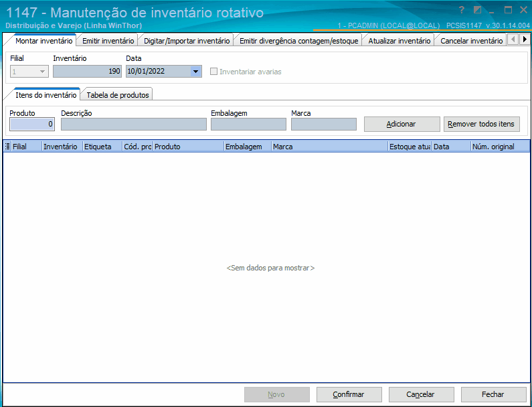Maximize the 1147 window

(x=508, y=10)
